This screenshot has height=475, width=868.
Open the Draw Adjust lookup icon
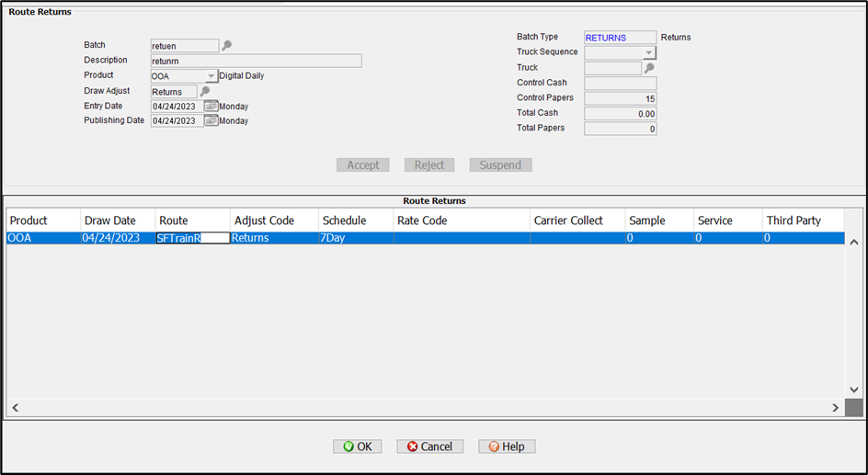click(x=204, y=91)
